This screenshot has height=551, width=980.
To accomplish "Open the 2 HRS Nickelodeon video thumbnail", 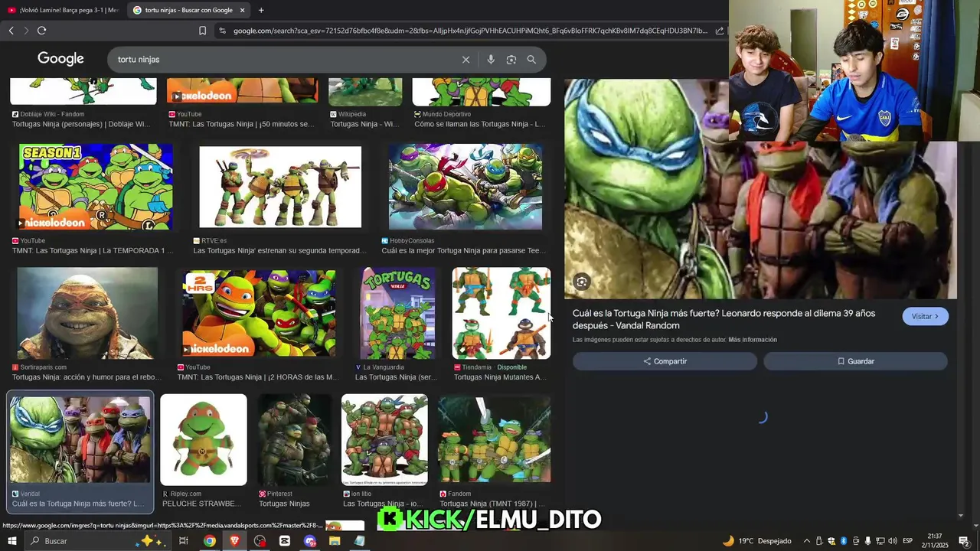I will pyautogui.click(x=259, y=313).
